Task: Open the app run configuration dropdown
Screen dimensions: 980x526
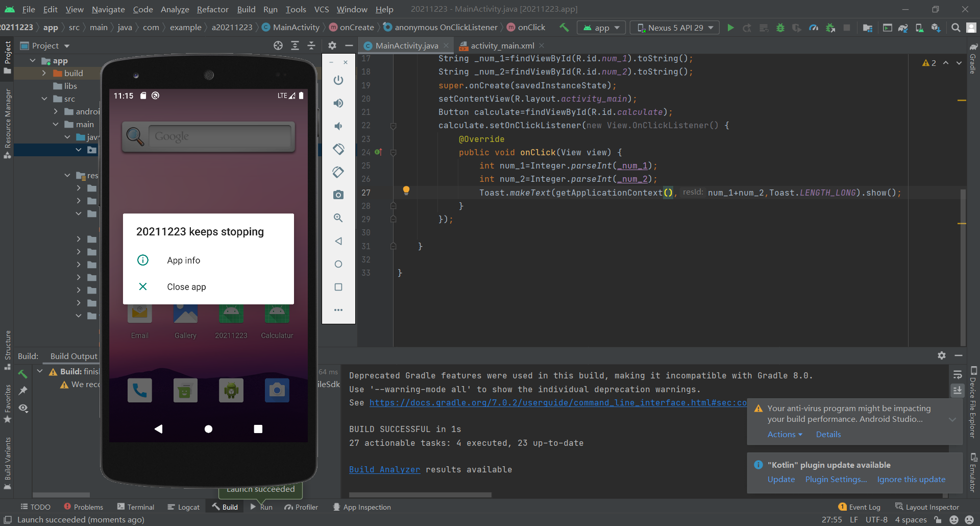Action: (602, 28)
